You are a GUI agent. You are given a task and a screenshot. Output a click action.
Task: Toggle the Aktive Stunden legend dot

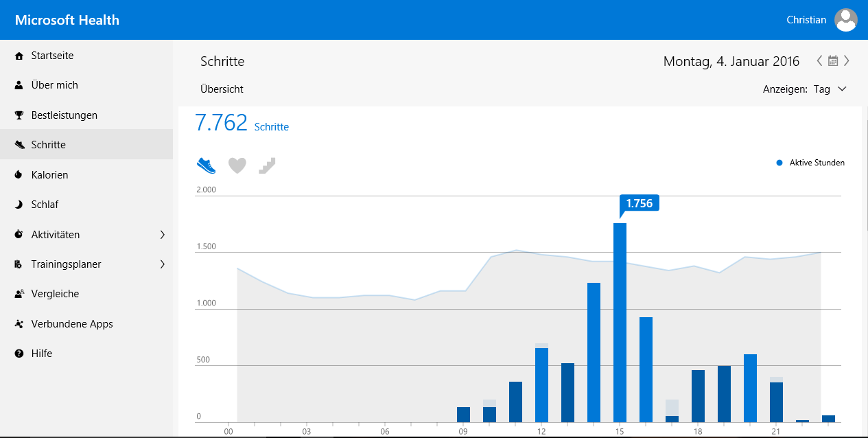coord(779,163)
